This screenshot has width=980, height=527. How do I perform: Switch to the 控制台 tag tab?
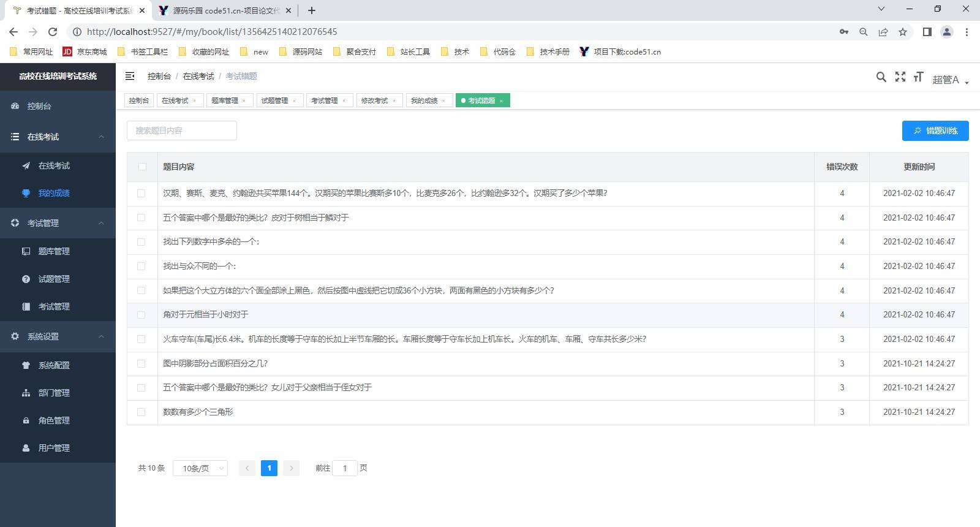coord(139,100)
